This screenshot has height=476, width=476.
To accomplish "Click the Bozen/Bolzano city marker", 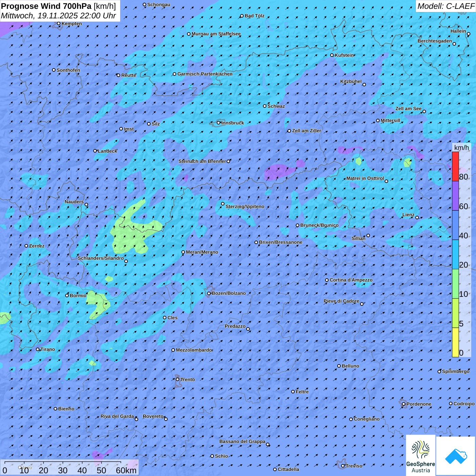I will [209, 293].
